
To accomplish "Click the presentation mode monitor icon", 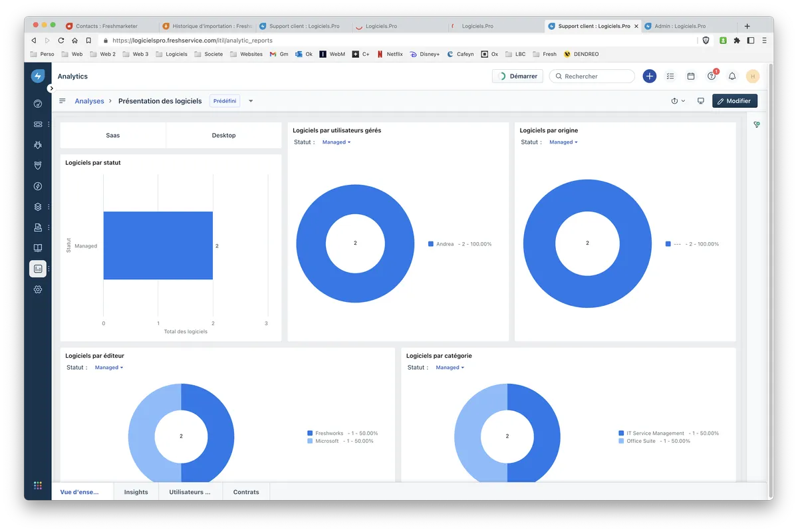I will [x=700, y=101].
